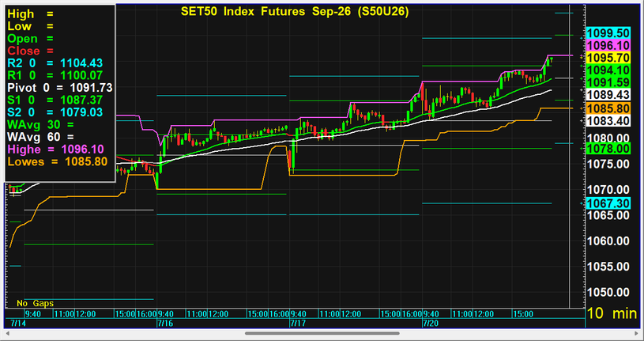Click the Lowes = 1085.80 legend row
This screenshot has width=644, height=341.
(58, 161)
